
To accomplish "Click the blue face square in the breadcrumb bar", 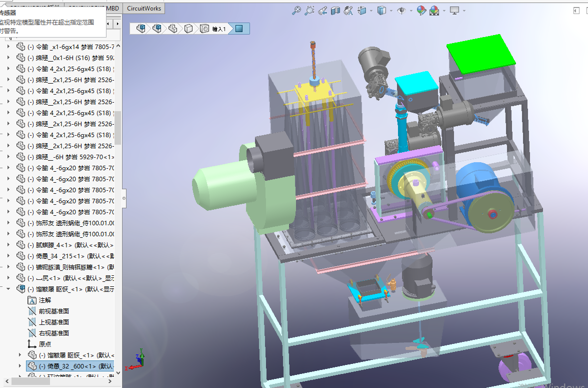I will click(x=239, y=29).
